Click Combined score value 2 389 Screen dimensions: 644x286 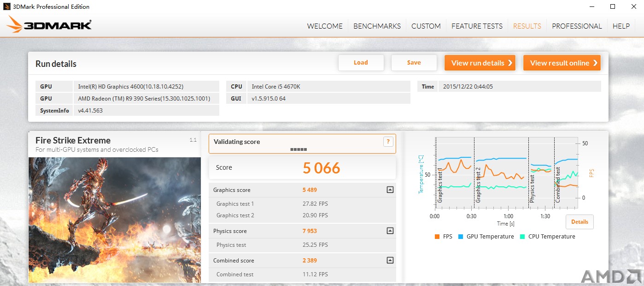point(310,261)
